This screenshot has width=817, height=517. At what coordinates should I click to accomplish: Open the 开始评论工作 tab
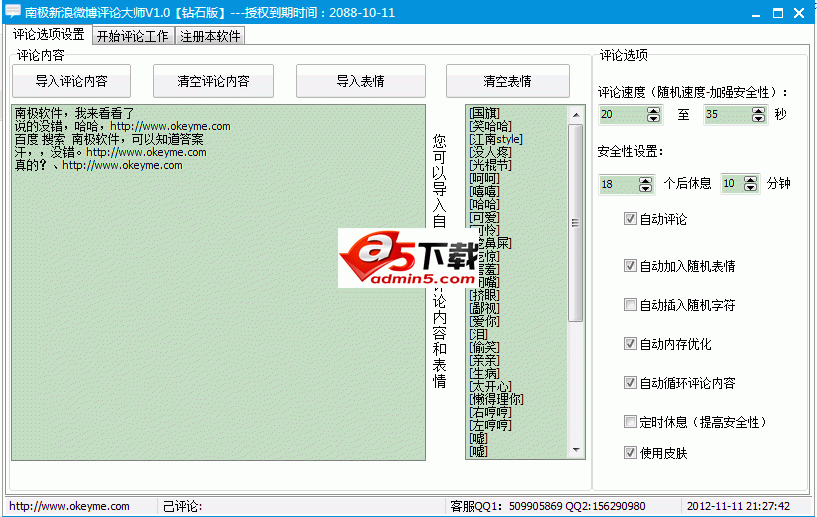(132, 36)
